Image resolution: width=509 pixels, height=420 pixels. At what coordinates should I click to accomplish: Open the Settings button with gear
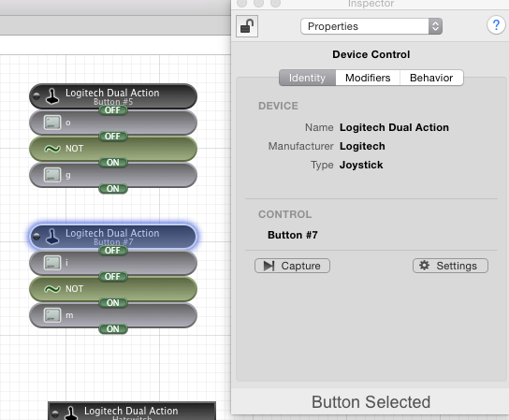[x=450, y=266]
